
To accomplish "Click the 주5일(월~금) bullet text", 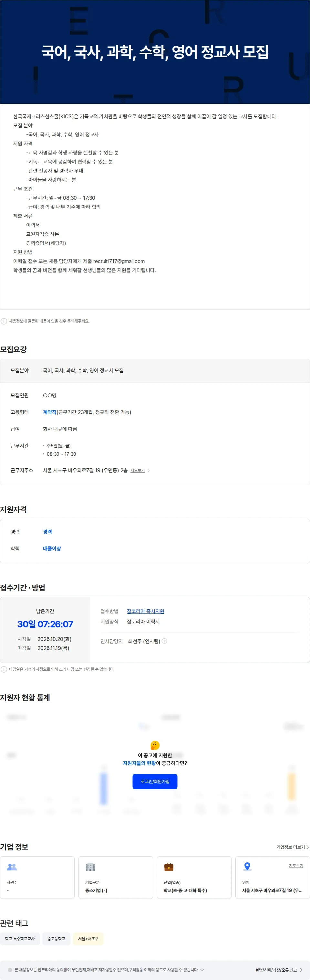I will point(58,445).
